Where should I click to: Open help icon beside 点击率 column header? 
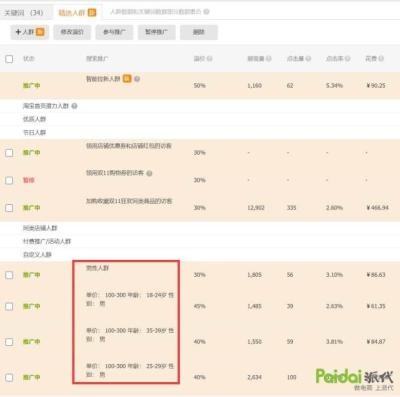pos(347,59)
